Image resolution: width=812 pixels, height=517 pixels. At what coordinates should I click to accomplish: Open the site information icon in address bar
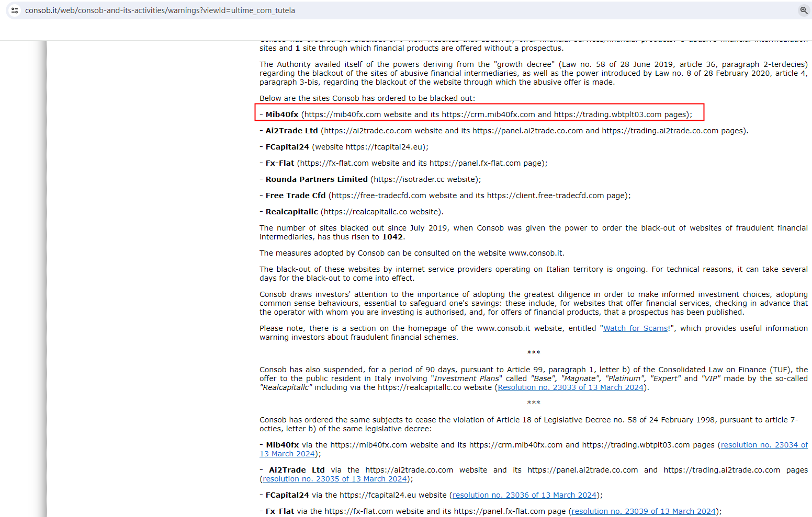(15, 10)
